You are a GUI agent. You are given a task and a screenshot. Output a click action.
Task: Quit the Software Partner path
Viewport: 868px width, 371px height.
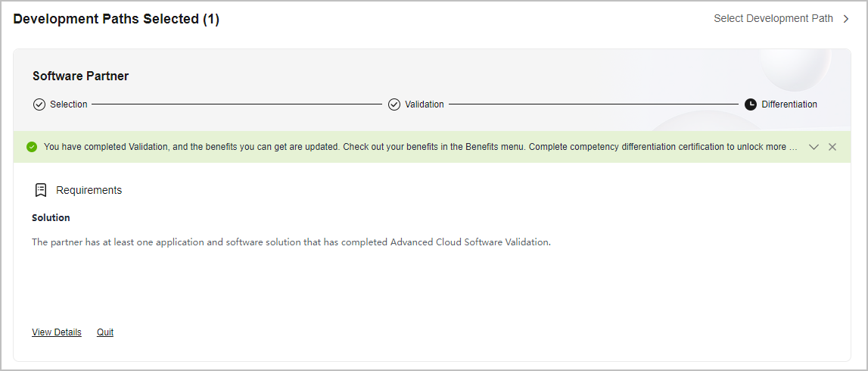tap(105, 332)
